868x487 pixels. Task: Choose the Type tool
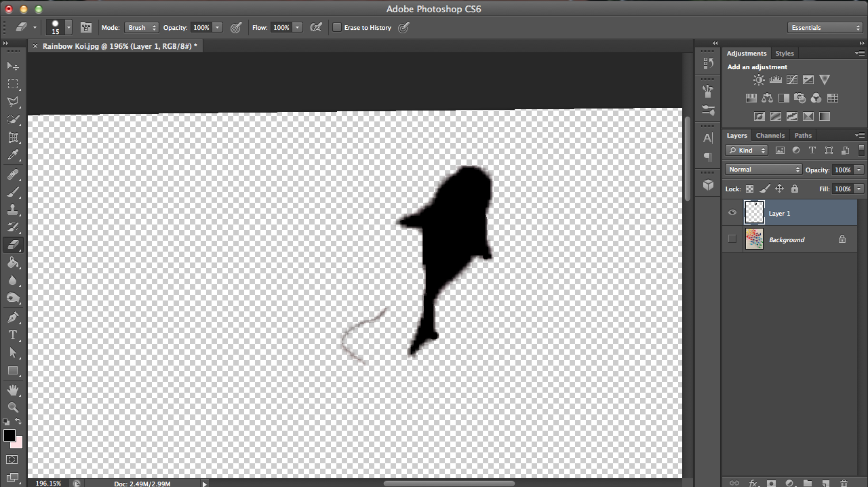[14, 334]
